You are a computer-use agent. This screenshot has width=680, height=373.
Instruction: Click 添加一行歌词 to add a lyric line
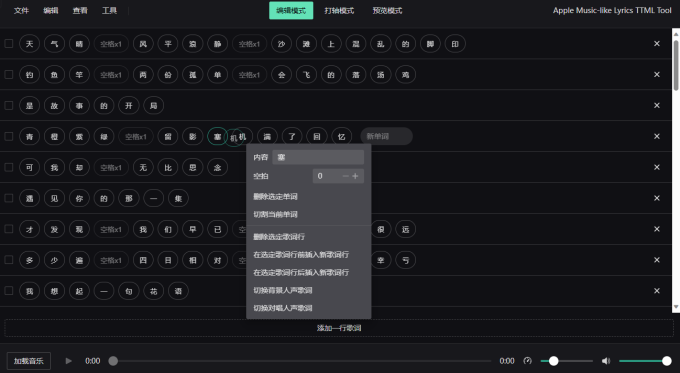[x=339, y=328]
